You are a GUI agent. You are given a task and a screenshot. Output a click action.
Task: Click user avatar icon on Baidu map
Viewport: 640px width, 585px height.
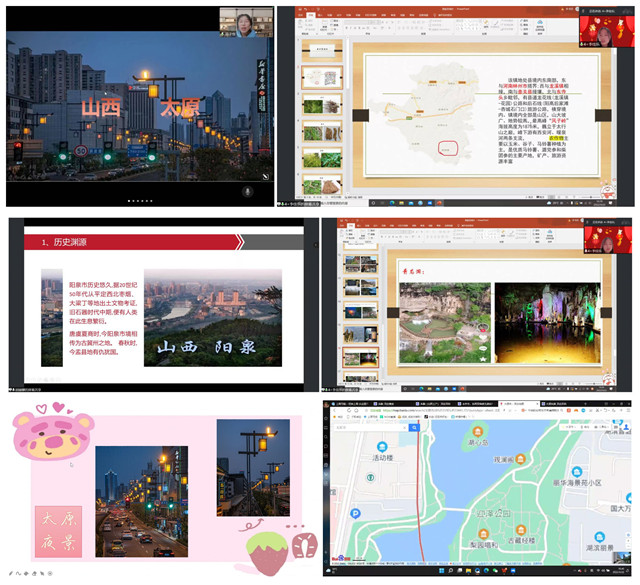(625, 427)
